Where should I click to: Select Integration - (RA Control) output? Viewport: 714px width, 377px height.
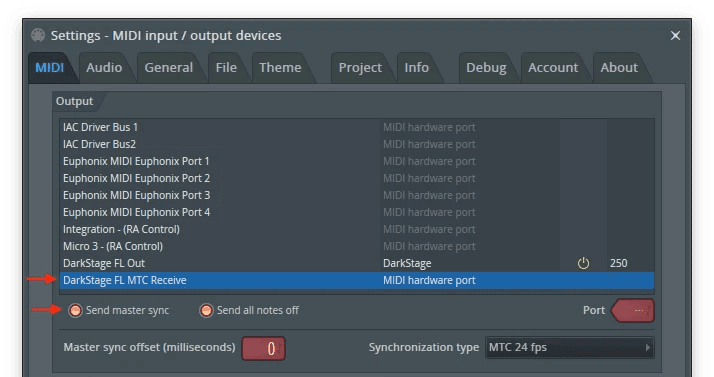tap(357, 229)
